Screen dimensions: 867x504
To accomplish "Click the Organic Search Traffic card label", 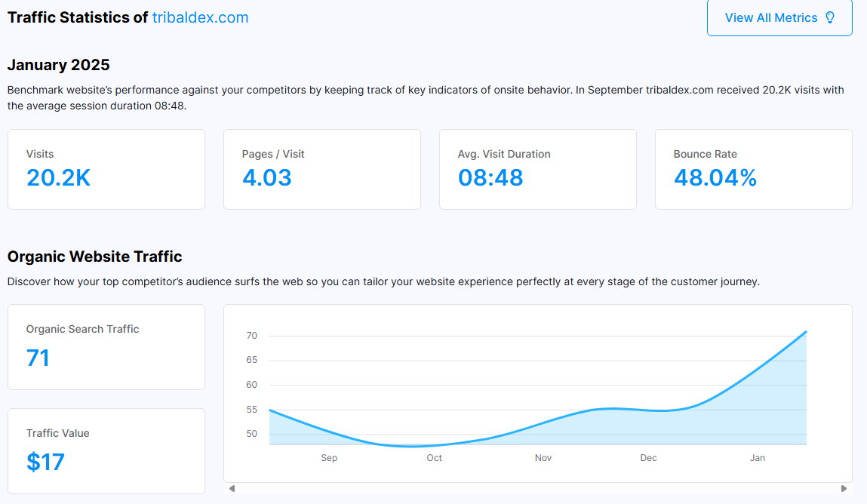I will [x=82, y=330].
